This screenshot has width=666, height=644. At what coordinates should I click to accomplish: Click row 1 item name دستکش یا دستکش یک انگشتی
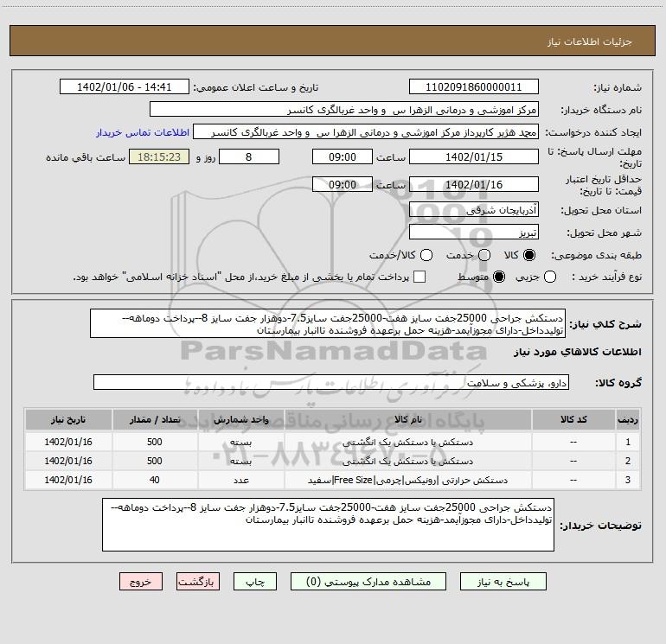tap(407, 443)
